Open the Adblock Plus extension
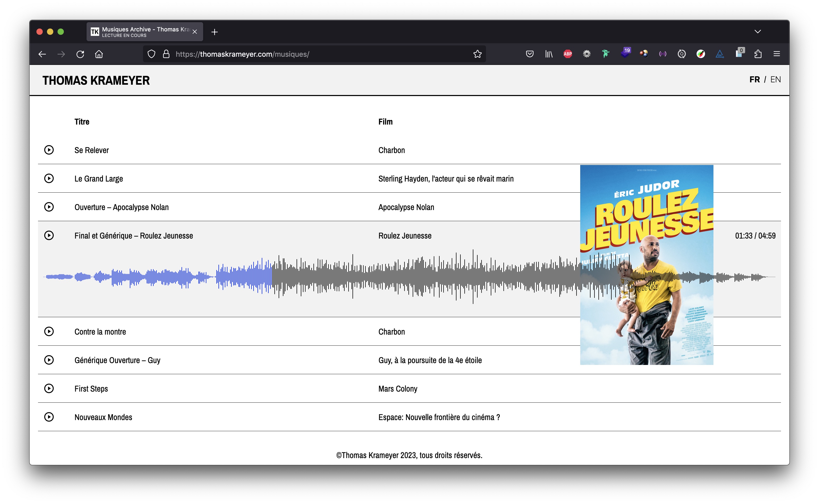819x504 pixels. coord(568,54)
